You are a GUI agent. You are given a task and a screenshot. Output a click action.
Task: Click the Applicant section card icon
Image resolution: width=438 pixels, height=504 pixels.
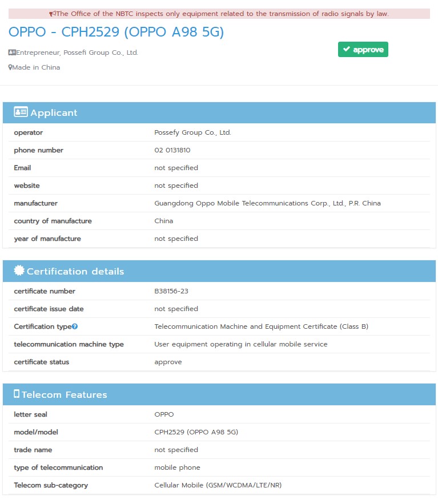pyautogui.click(x=21, y=112)
